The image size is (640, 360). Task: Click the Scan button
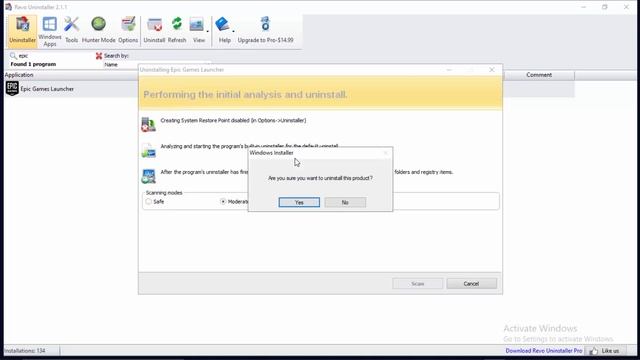click(x=418, y=284)
